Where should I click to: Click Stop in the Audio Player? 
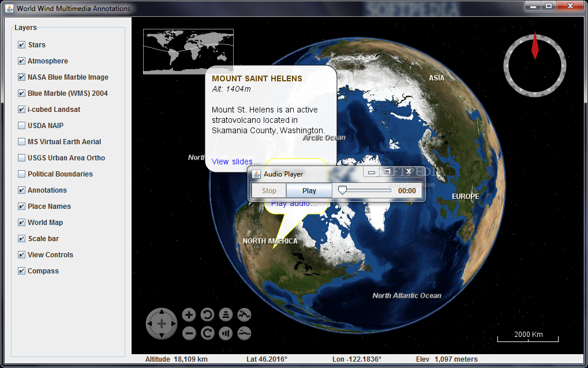point(269,191)
